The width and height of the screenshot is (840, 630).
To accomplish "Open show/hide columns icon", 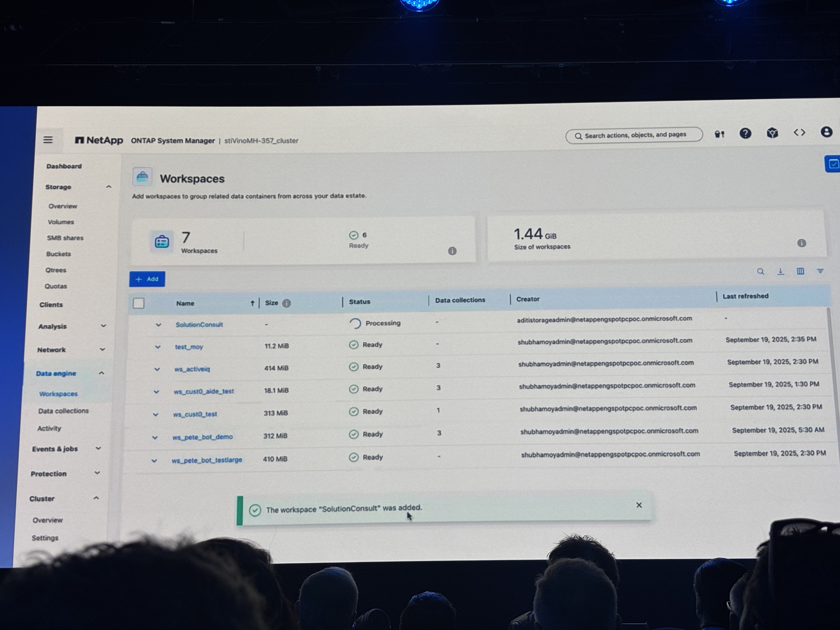I will click(800, 271).
